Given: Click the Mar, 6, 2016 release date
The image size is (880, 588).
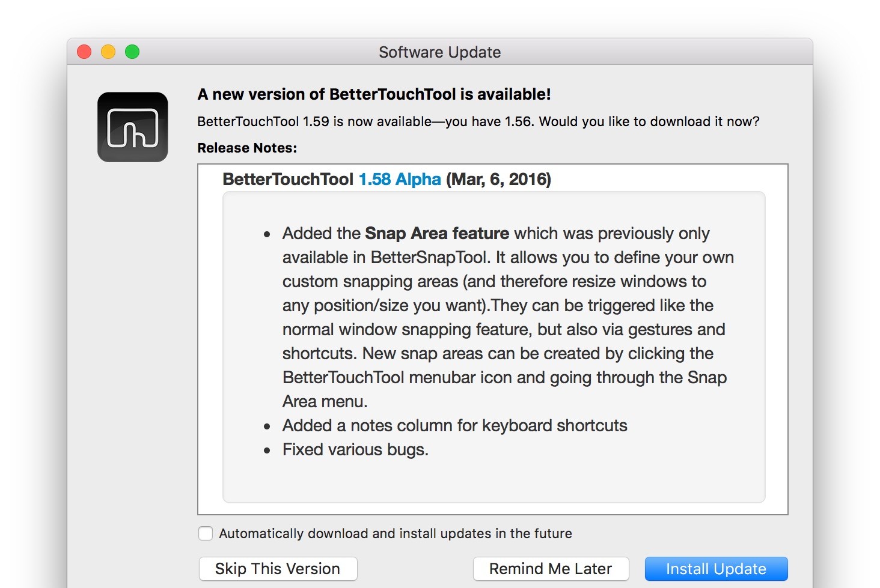Looking at the screenshot, I should [498, 180].
